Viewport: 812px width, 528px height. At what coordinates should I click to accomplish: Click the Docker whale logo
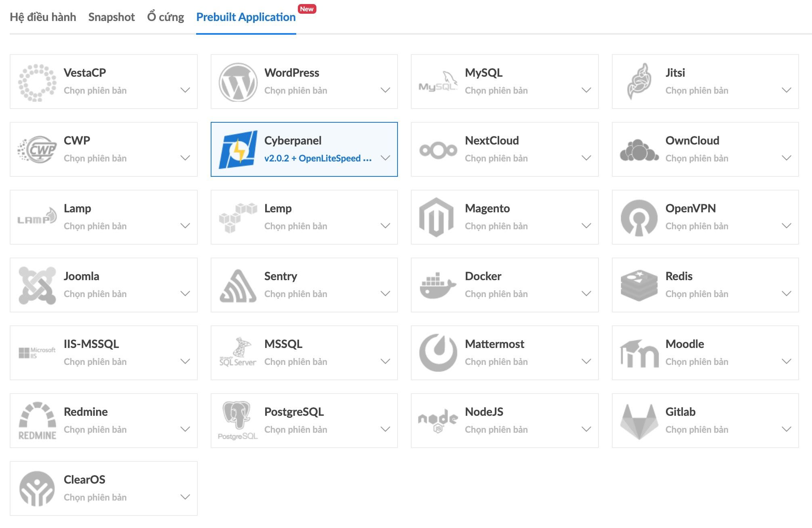pos(438,285)
